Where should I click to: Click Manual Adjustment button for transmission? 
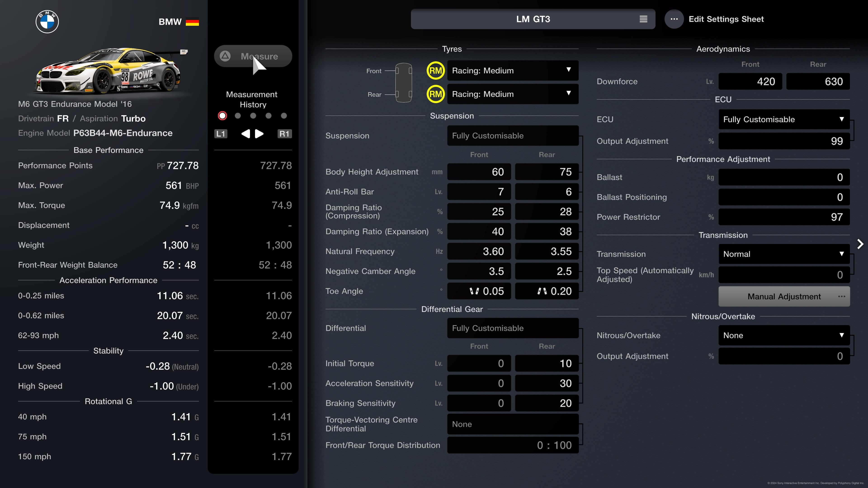[x=783, y=296]
